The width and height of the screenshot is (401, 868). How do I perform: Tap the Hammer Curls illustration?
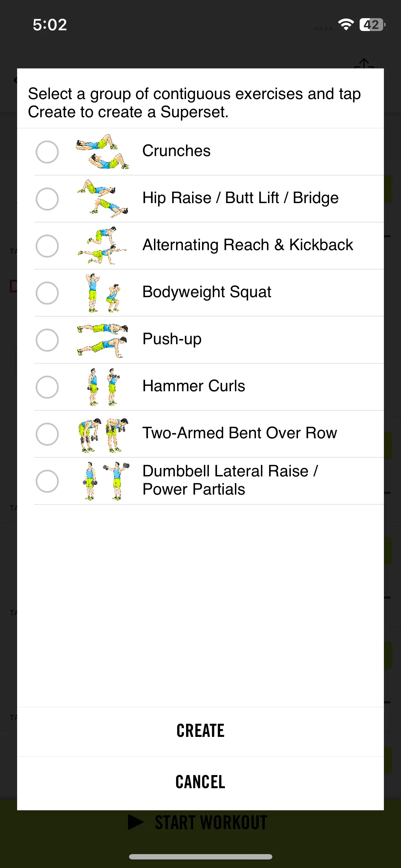(x=104, y=387)
